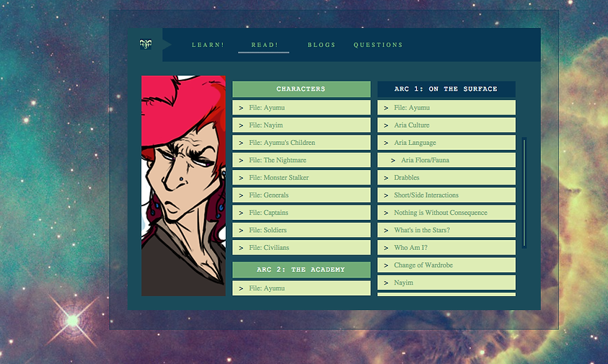Viewport: 608px width, 364px height.
Task: Click the arrow beside File: Generals
Action: point(241,195)
